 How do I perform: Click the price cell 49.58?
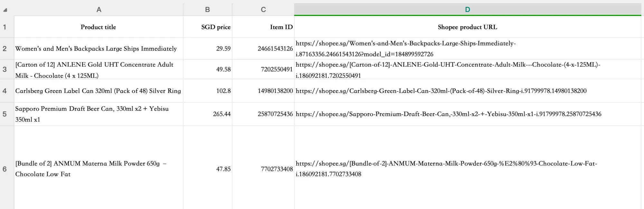(x=208, y=69)
